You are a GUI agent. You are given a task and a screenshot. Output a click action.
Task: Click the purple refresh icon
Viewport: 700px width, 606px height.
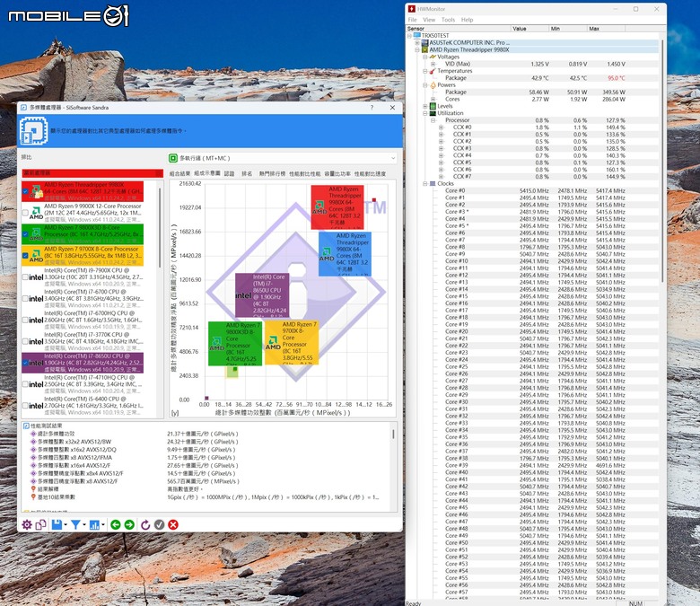tap(145, 524)
